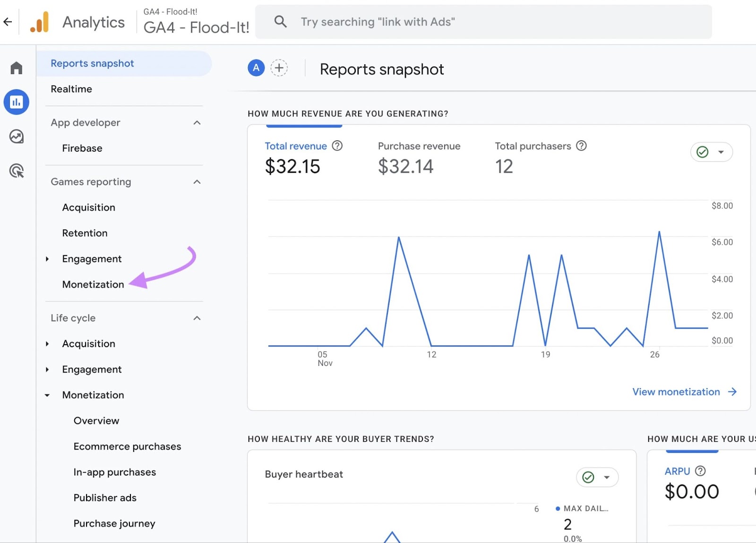The width and height of the screenshot is (756, 543).
Task: Click the search magnifier icon
Action: tap(280, 21)
